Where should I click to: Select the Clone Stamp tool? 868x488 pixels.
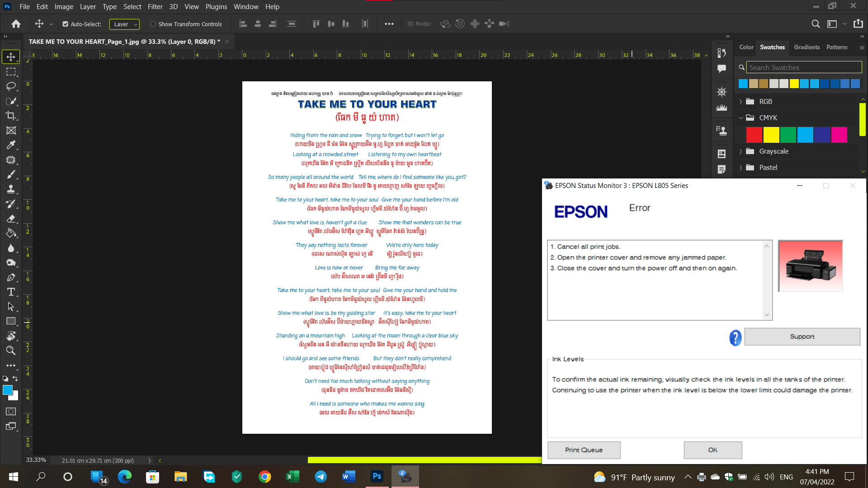[11, 189]
